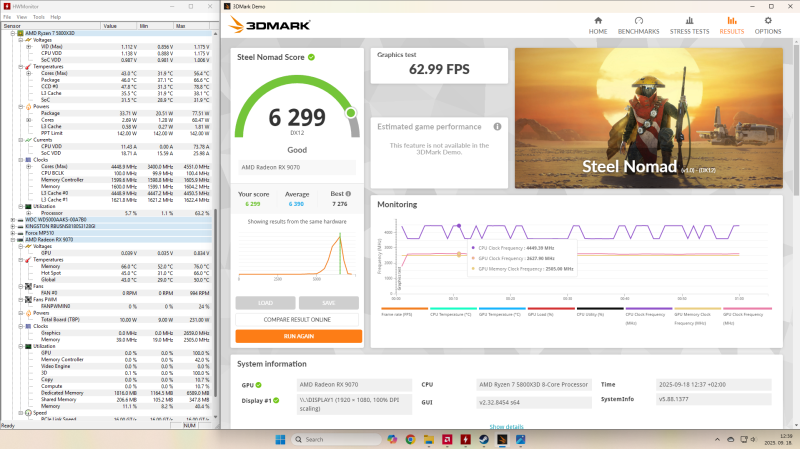The height and width of the screenshot is (449, 800).
Task: Open the Results tab in 3DMark
Action: point(732,26)
